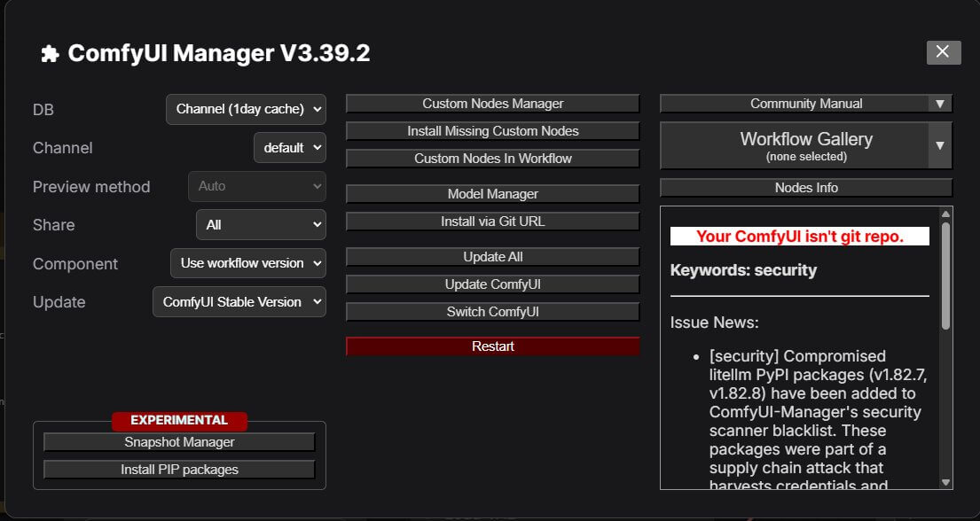980x521 pixels.
Task: Close the ComfyUI Manager dialog
Action: 943,52
